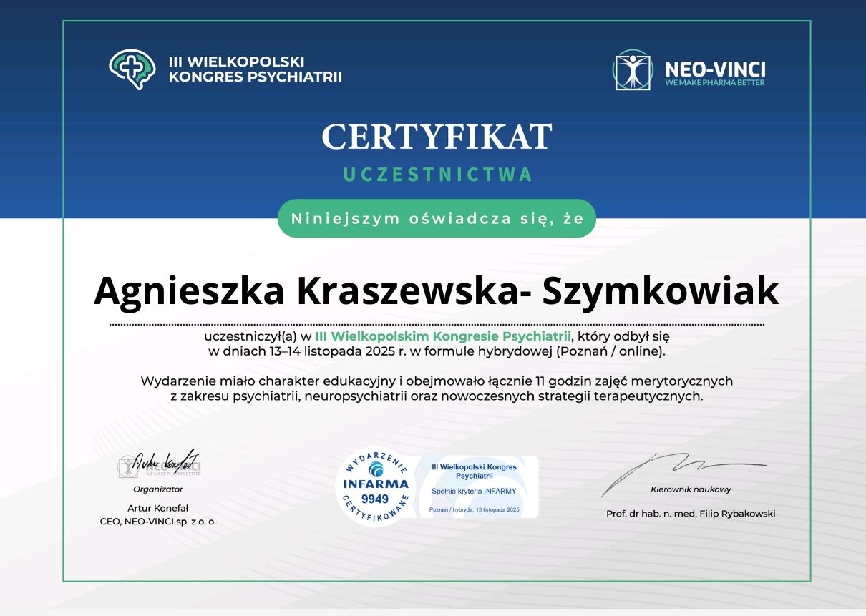Screen dimensions: 866x616
Task: Click the line starting "Wydarzenie miało charakter edukacyjny"
Action: pyautogui.click(x=437, y=381)
